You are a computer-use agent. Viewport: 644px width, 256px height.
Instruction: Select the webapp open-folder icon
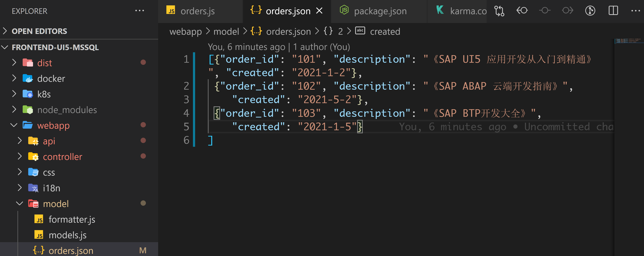pos(28,125)
